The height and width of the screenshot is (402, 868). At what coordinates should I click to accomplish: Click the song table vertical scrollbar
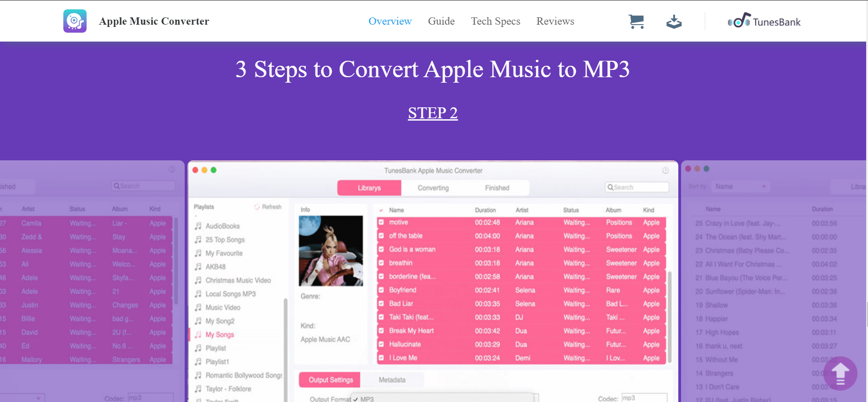670,317
